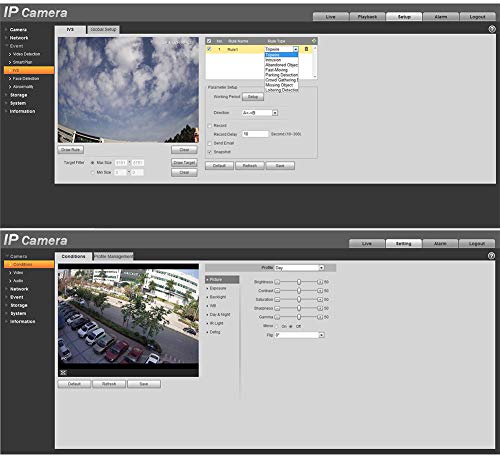The width and height of the screenshot is (500, 458).
Task: Open the Direction dropdown
Action: coord(260,113)
